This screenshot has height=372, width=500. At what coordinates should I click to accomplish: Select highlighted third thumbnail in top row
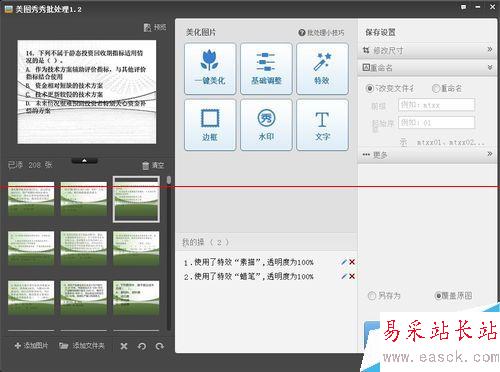pos(136,199)
